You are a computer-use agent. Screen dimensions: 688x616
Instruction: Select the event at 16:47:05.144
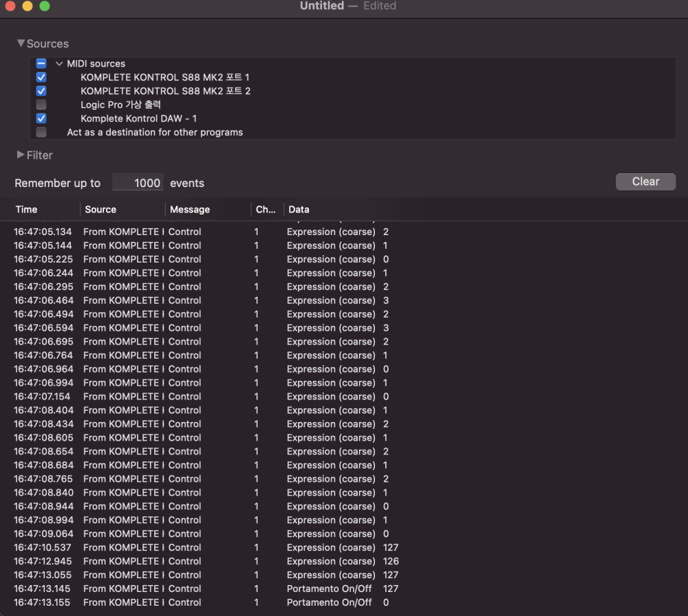point(344,245)
